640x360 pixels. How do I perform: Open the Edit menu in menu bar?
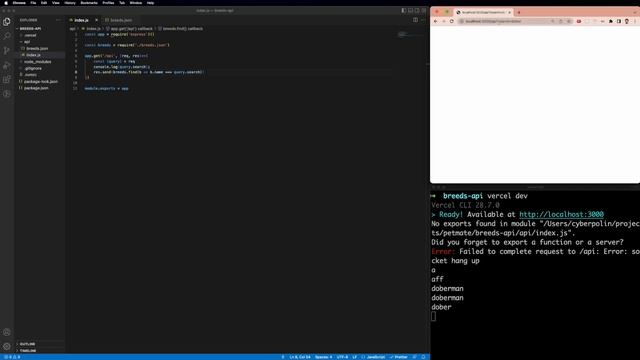(44, 3)
